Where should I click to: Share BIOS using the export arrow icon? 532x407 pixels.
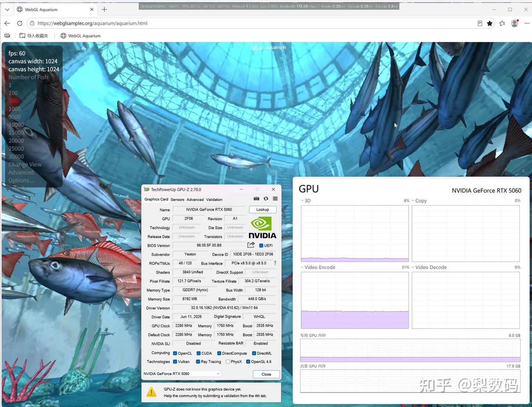(x=251, y=245)
